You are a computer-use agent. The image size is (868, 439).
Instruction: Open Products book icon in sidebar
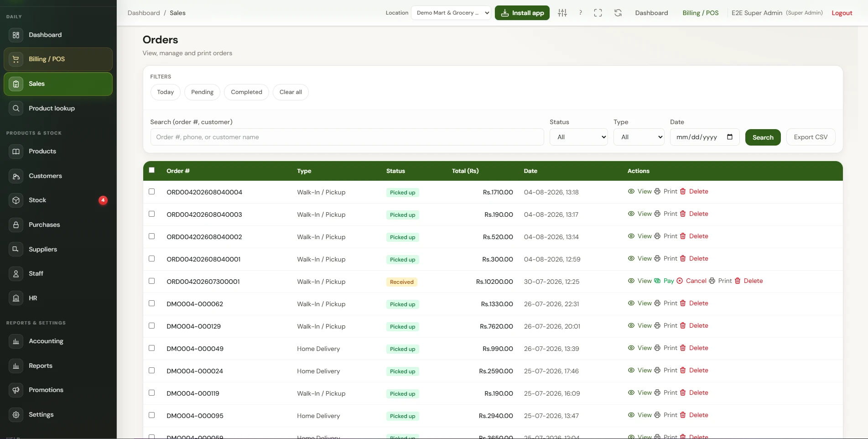click(x=16, y=152)
